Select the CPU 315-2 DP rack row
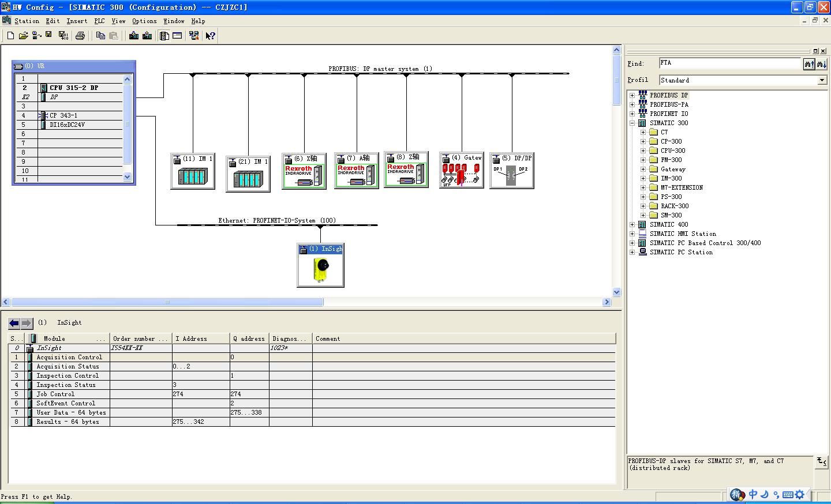The height and width of the screenshot is (504, 831). (69, 88)
